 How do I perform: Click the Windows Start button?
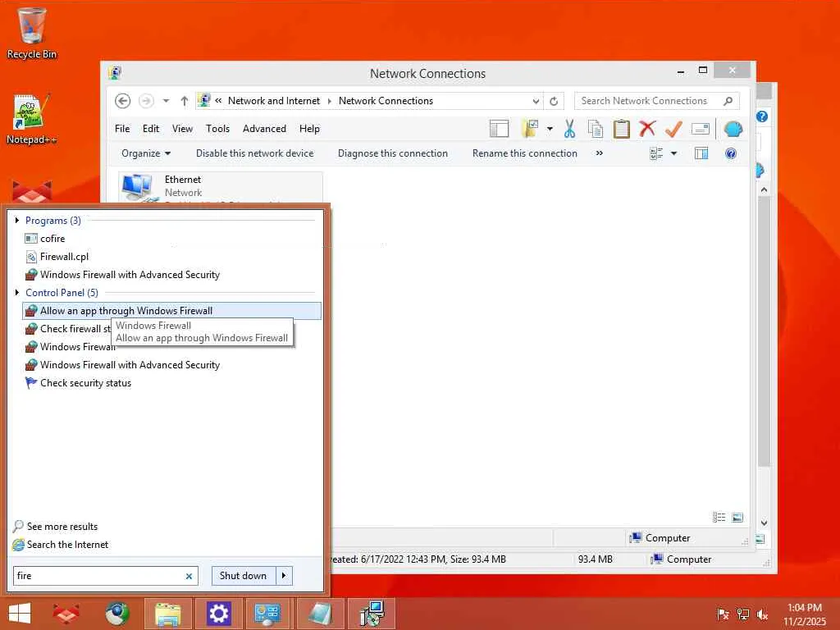pyautogui.click(x=20, y=614)
